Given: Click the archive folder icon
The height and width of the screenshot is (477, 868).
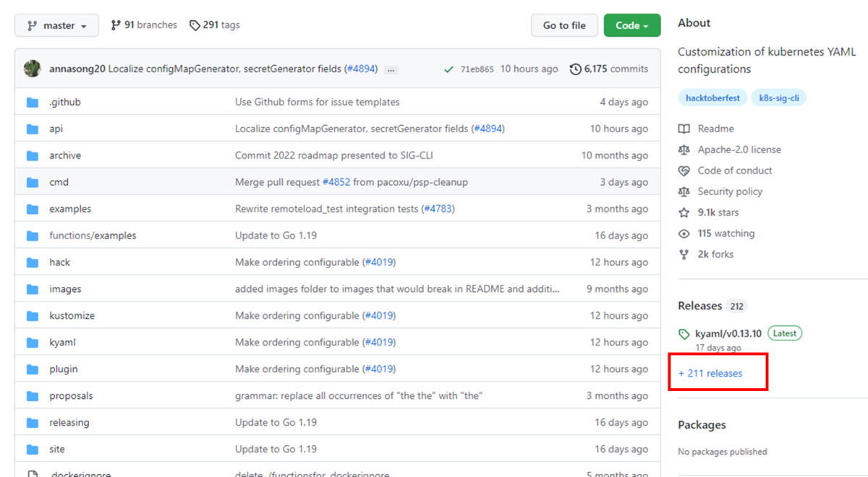Looking at the screenshot, I should coord(33,155).
